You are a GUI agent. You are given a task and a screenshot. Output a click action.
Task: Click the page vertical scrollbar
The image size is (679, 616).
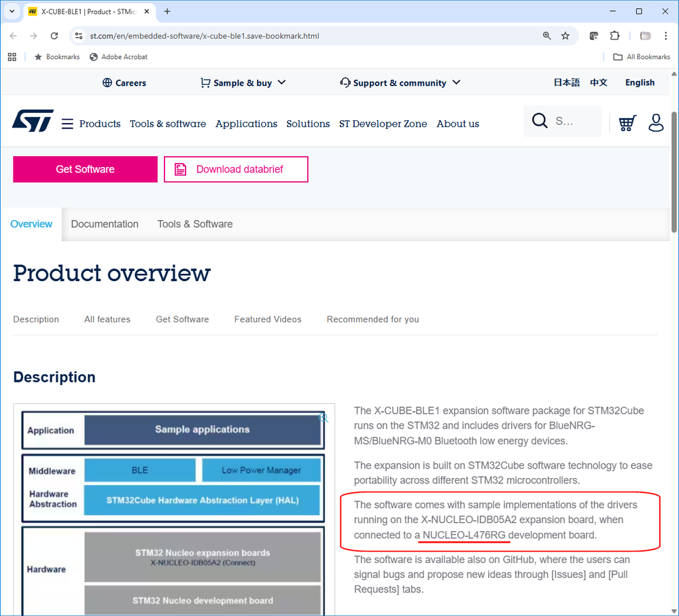674,173
